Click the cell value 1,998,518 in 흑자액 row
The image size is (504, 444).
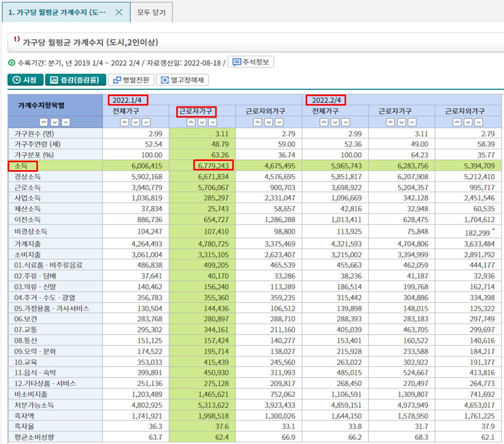tap(213, 416)
